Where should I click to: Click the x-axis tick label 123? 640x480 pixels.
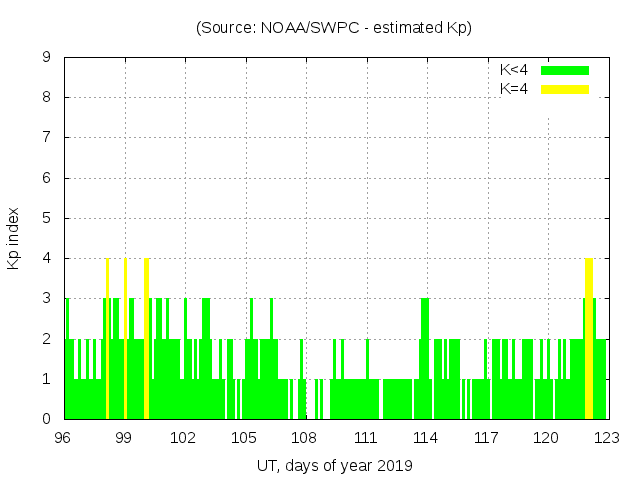[x=607, y=437]
